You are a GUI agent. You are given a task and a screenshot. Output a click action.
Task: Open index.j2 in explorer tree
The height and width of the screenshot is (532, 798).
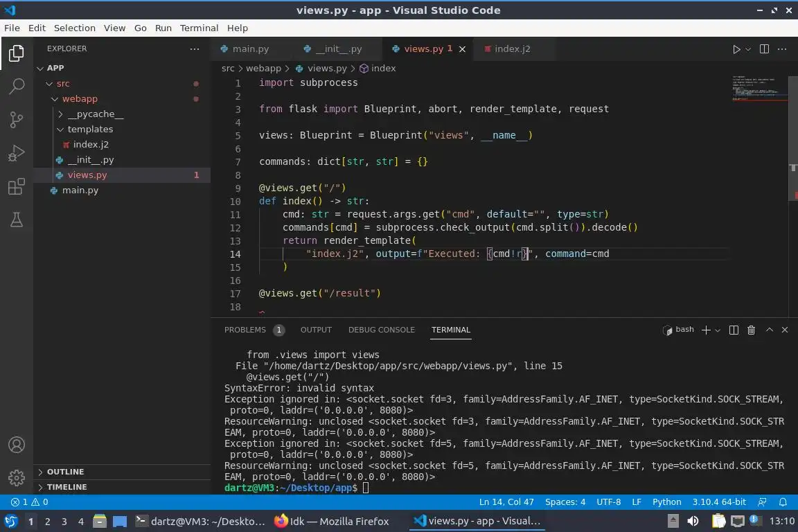(122, 145)
